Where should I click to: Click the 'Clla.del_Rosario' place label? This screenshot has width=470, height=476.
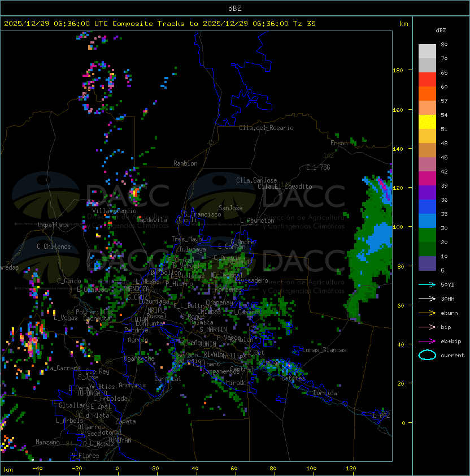pyautogui.click(x=266, y=128)
